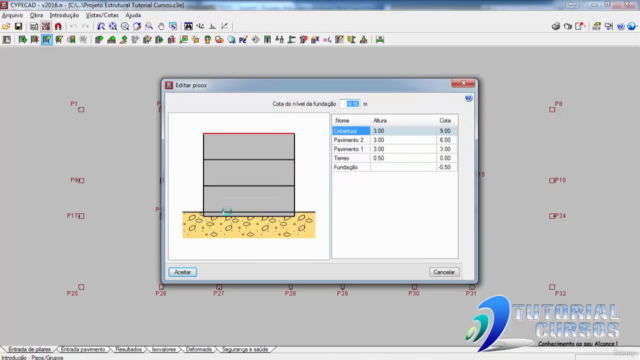Viewport: 640px width, 360px height.
Task: Click the Cancelar button
Action: coord(444,272)
